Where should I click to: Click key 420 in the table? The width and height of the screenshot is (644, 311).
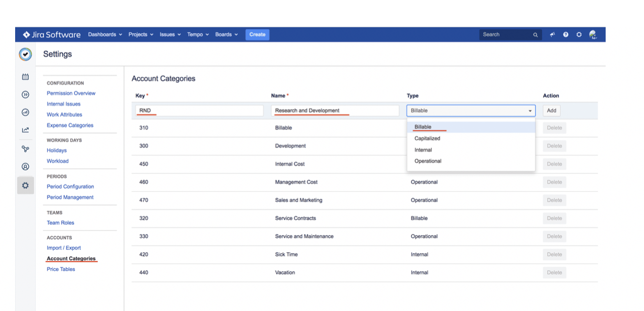click(144, 254)
